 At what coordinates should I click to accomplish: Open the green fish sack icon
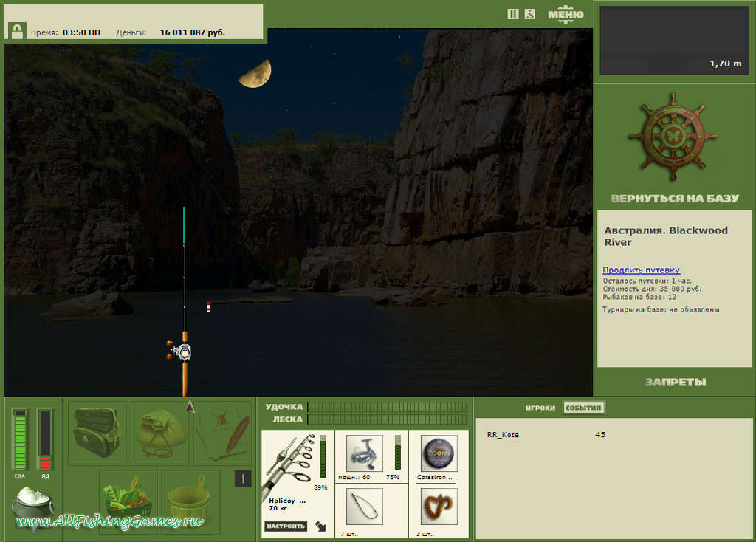click(160, 433)
